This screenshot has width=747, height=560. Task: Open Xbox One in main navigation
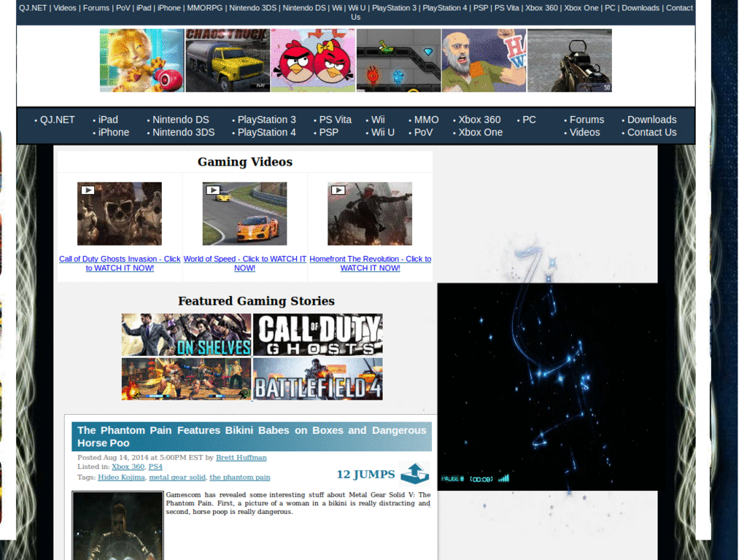[481, 133]
